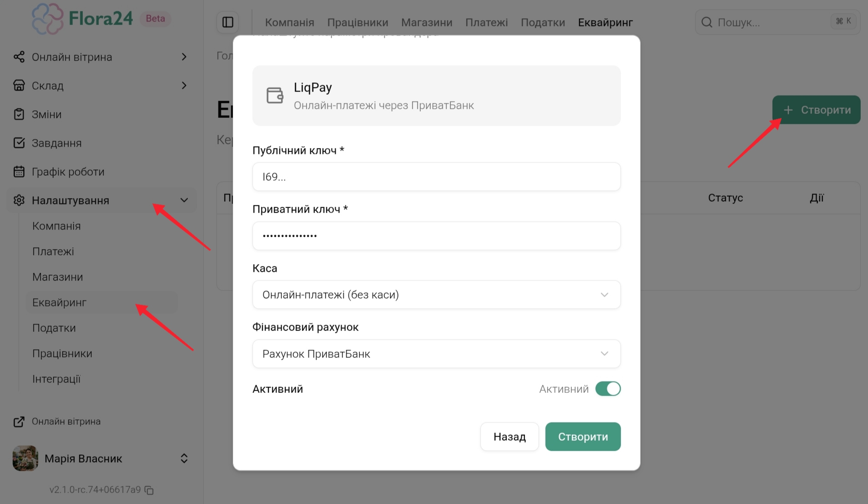This screenshot has width=868, height=504.
Task: Click the Завдання checkmark icon
Action: (19, 143)
